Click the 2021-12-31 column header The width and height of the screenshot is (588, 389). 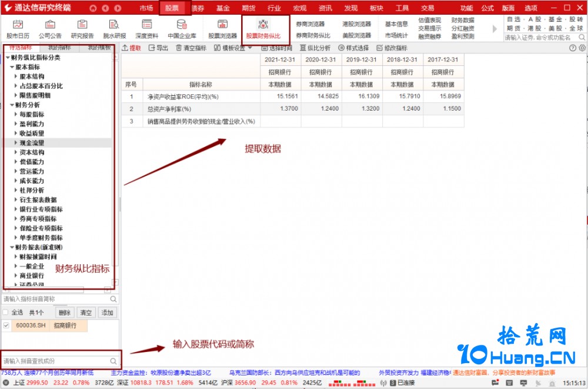click(x=280, y=59)
